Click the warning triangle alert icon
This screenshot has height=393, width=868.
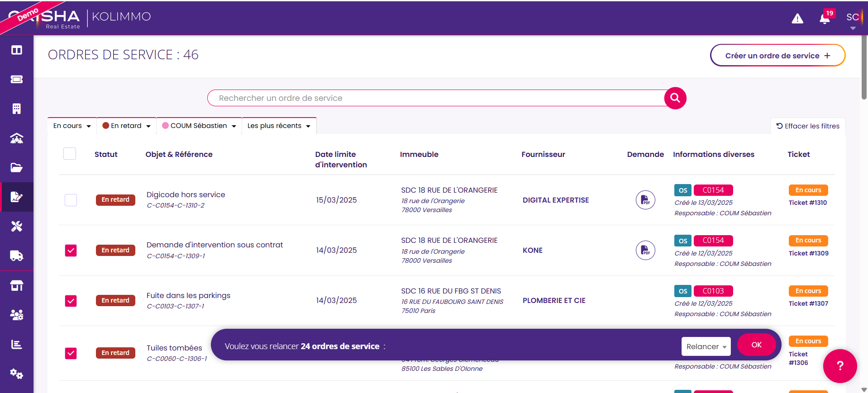(x=797, y=19)
